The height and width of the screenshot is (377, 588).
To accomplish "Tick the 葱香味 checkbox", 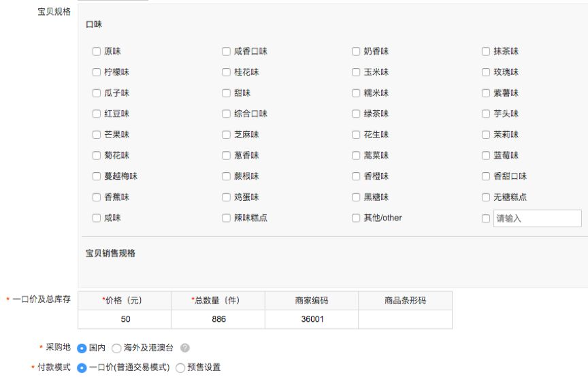I will coord(226,155).
